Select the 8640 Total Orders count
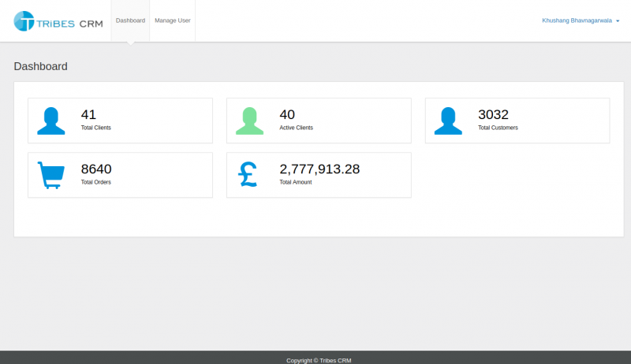 pyautogui.click(x=96, y=169)
